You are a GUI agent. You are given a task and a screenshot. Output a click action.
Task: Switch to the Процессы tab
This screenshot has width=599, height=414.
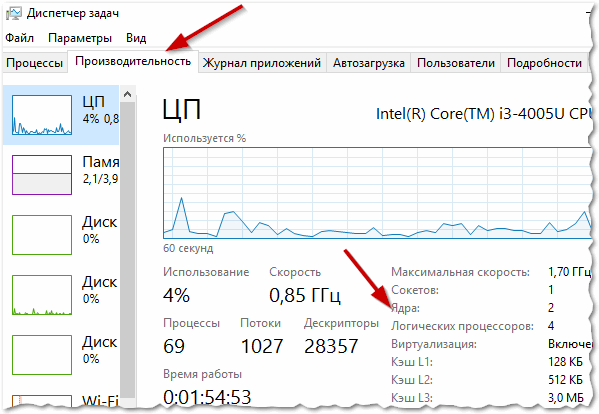[34, 63]
